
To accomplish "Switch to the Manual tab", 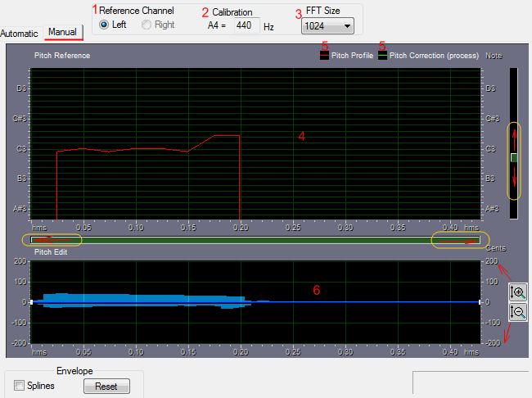I will point(62,33).
